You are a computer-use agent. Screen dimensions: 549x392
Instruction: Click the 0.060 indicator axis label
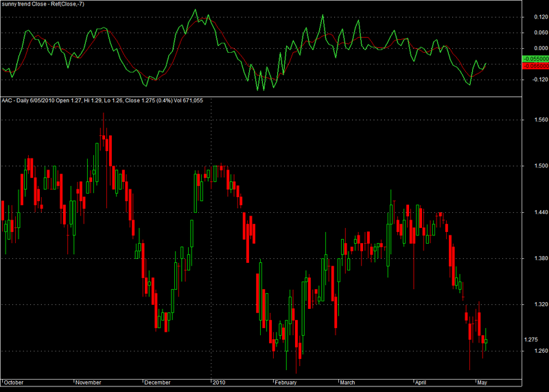[x=541, y=32]
